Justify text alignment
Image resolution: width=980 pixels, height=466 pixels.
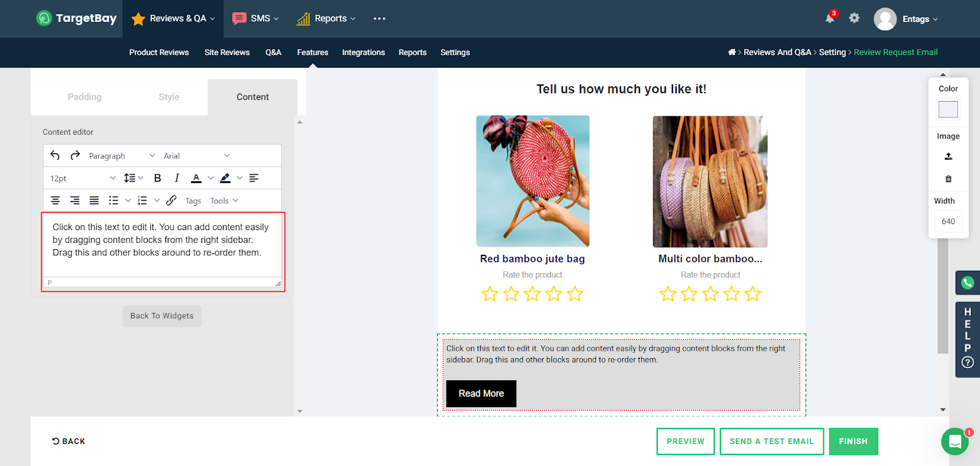tap(94, 200)
